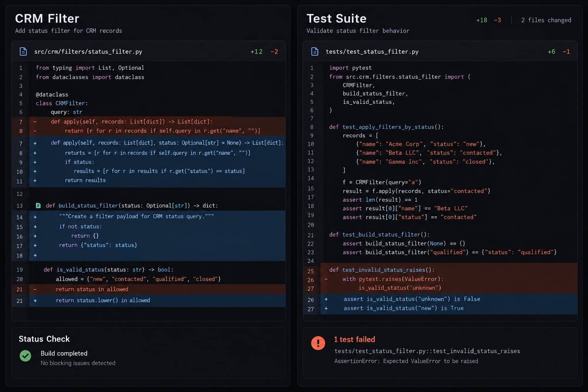Click the "Validate status filter behavior" subtitle

pyautogui.click(x=358, y=31)
